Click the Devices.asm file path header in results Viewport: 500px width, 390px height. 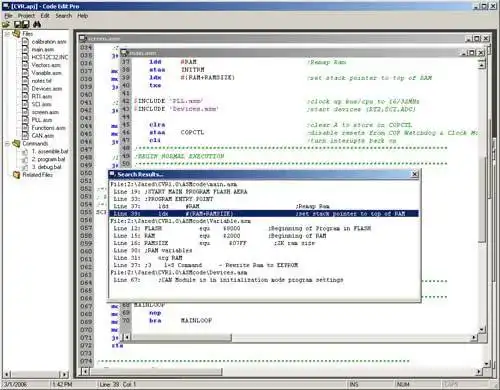click(179, 272)
